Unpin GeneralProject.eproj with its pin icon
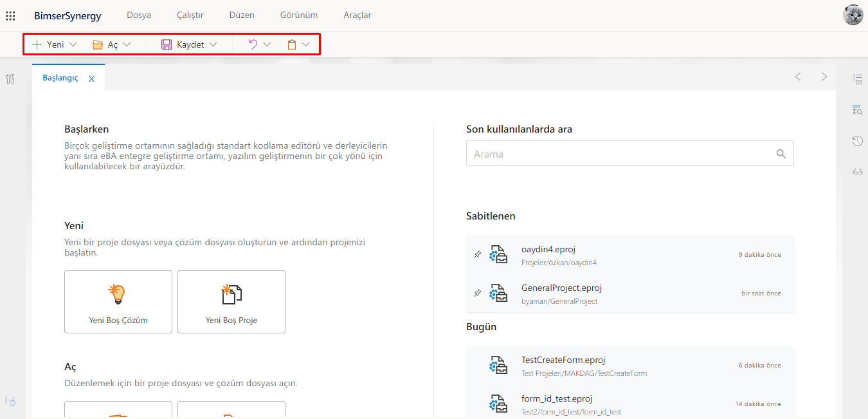 click(x=477, y=293)
